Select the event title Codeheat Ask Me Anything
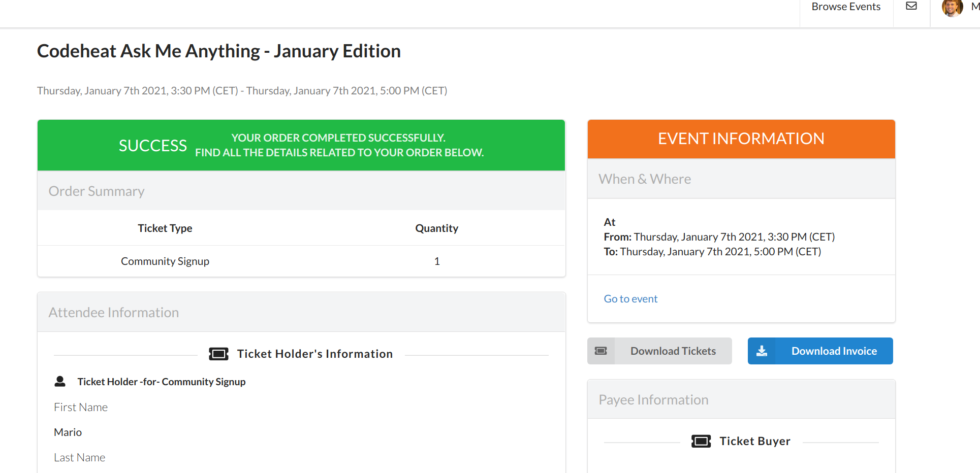Screen dimensions: 980x473 pyautogui.click(x=219, y=51)
